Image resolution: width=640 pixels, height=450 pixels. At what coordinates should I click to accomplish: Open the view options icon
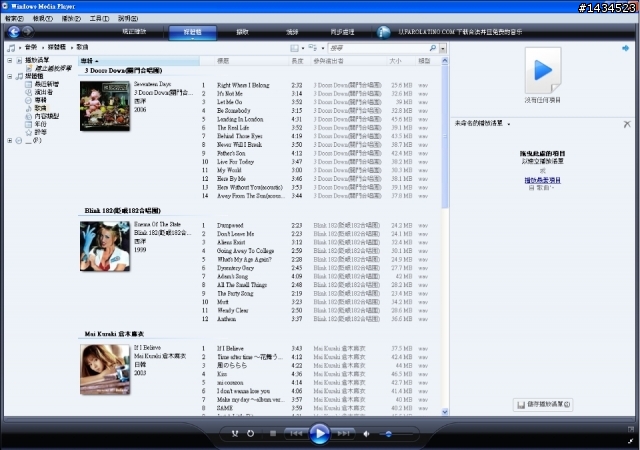tap(313, 48)
